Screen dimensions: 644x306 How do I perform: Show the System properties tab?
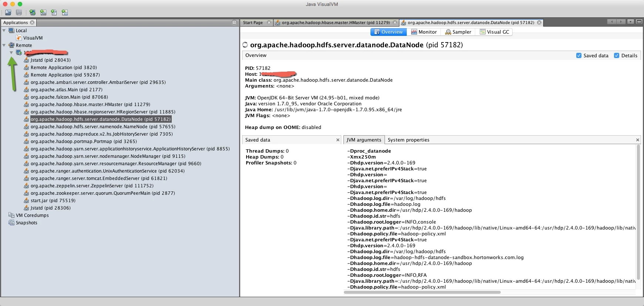click(409, 140)
